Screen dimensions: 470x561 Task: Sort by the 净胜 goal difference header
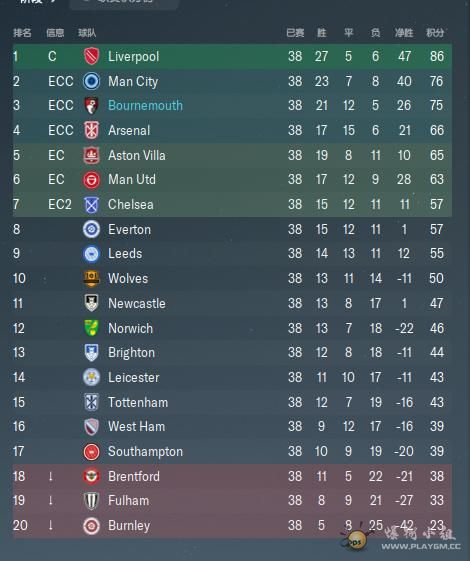(404, 33)
